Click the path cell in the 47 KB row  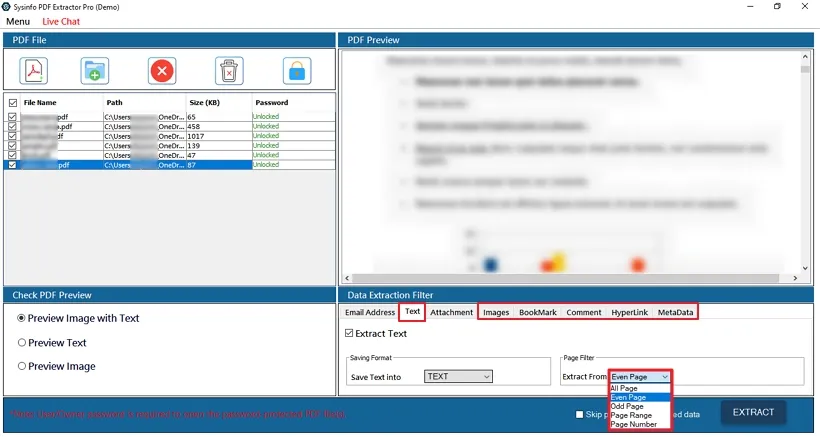(x=144, y=155)
